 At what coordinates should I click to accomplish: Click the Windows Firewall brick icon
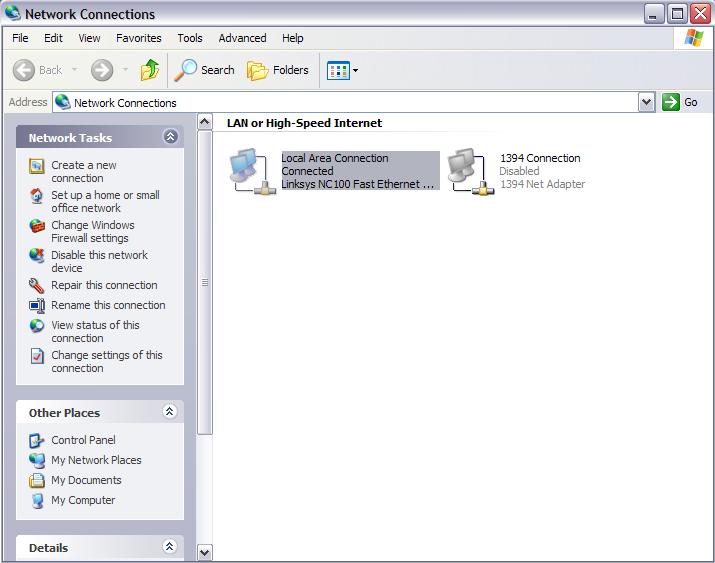[x=37, y=226]
